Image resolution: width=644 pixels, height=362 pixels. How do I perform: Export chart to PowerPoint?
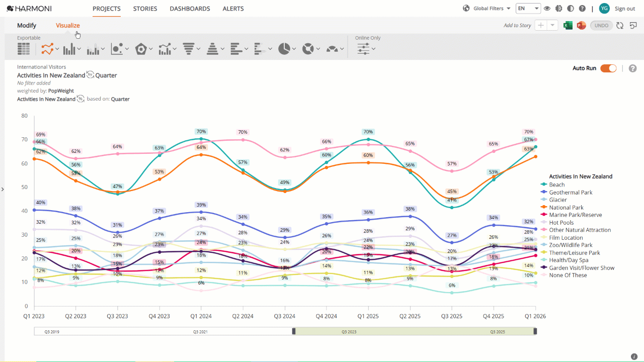(x=581, y=25)
